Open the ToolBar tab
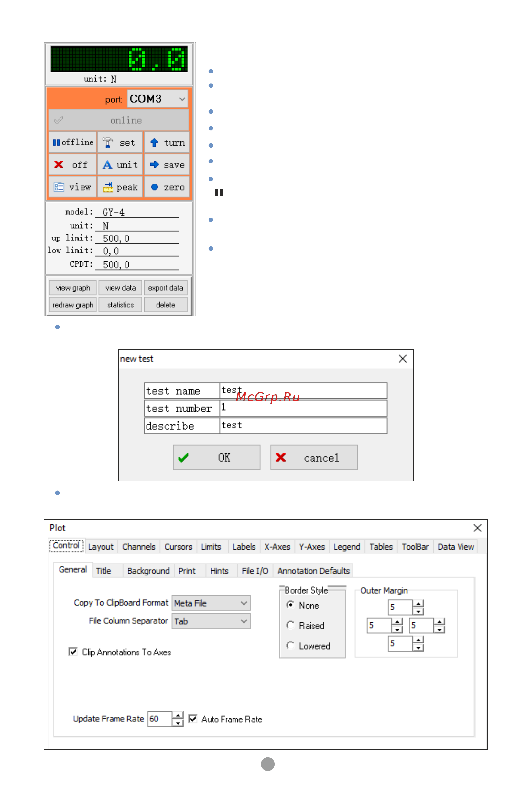The height and width of the screenshot is (793, 532). (x=415, y=547)
